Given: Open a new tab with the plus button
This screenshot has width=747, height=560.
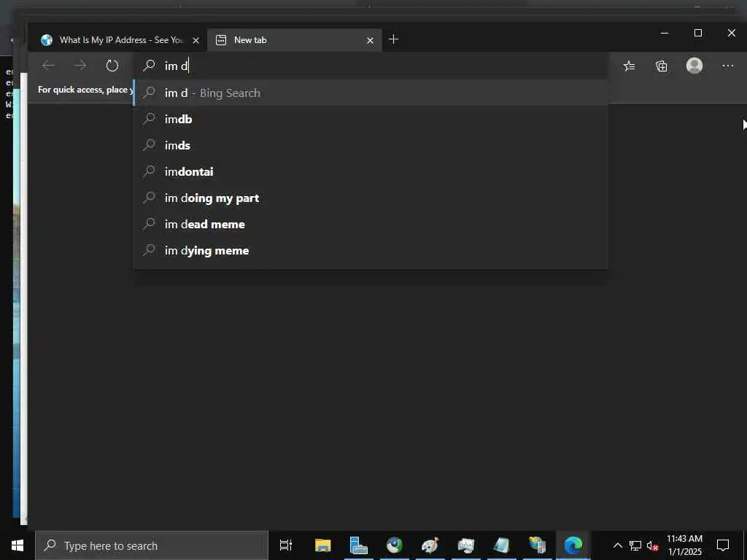Looking at the screenshot, I should tap(393, 39).
